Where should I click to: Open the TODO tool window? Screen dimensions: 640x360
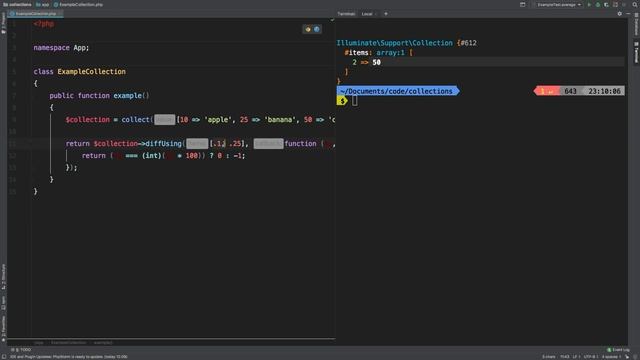pos(21,350)
